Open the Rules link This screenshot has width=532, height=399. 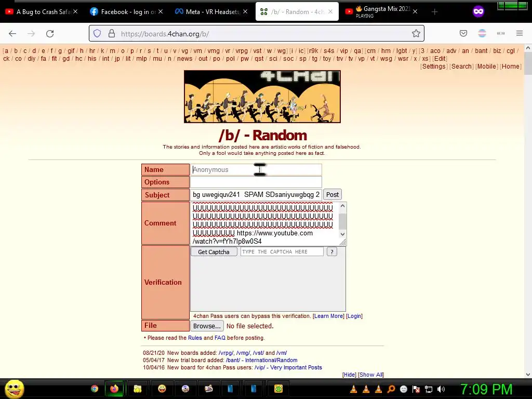coord(195,338)
